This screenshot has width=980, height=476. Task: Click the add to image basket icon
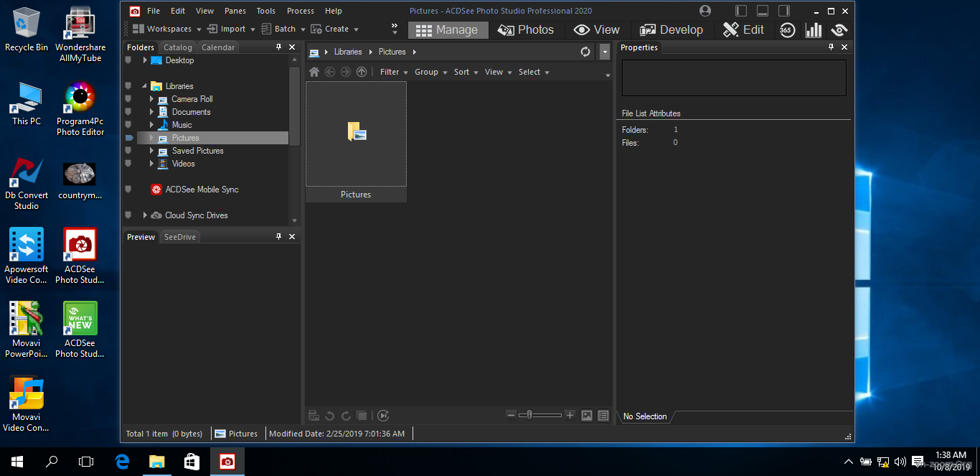coord(314,416)
